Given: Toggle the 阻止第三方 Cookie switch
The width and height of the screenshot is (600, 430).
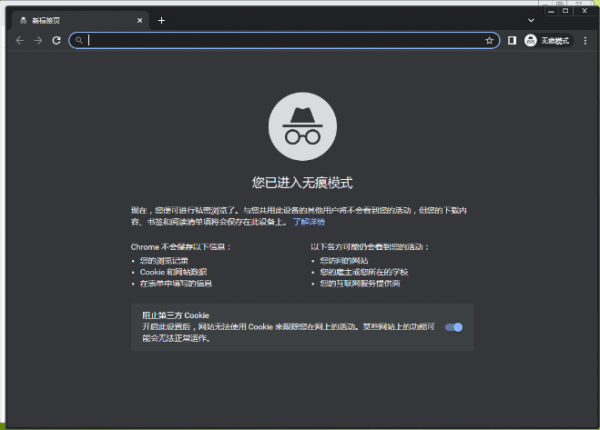Looking at the screenshot, I should [454, 327].
